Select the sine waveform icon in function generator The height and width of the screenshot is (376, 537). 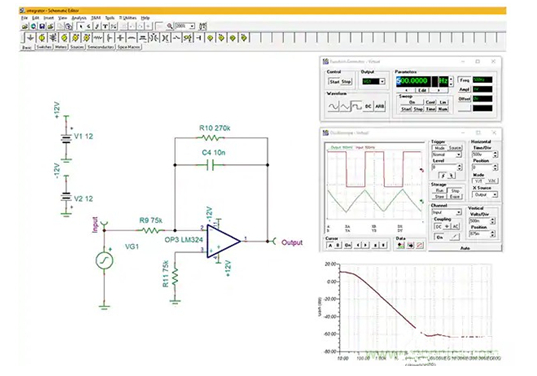click(x=334, y=107)
